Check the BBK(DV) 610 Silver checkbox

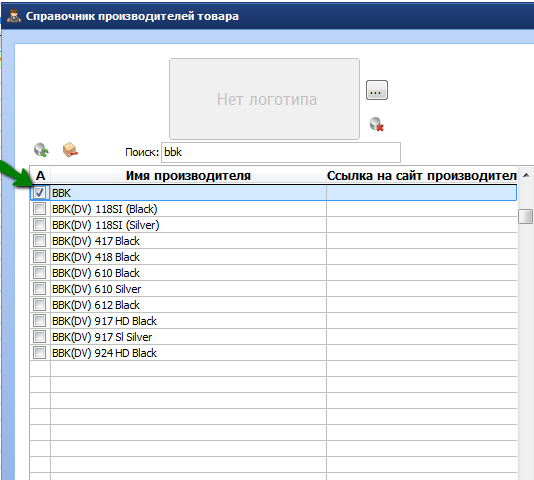point(40,289)
